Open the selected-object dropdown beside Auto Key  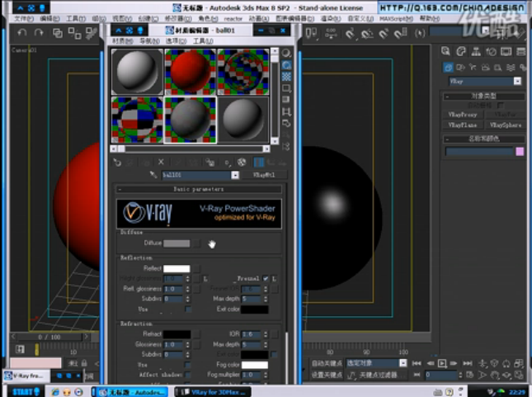[403, 363]
